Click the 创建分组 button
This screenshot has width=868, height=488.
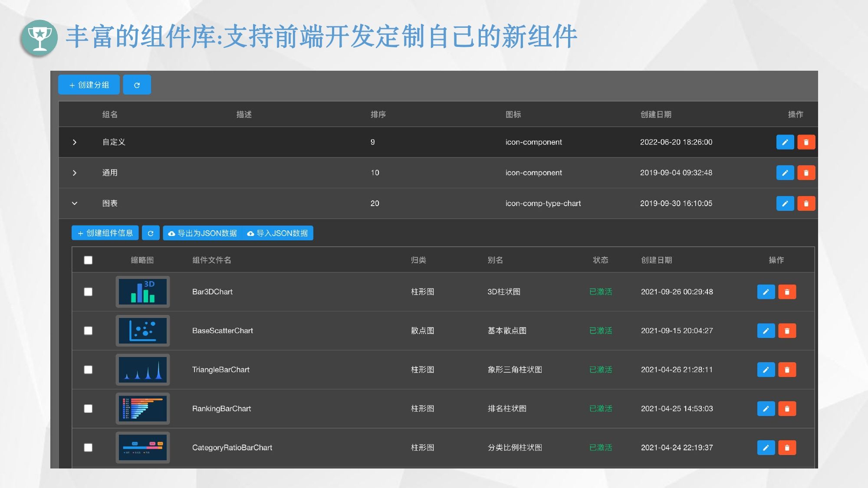coord(89,85)
